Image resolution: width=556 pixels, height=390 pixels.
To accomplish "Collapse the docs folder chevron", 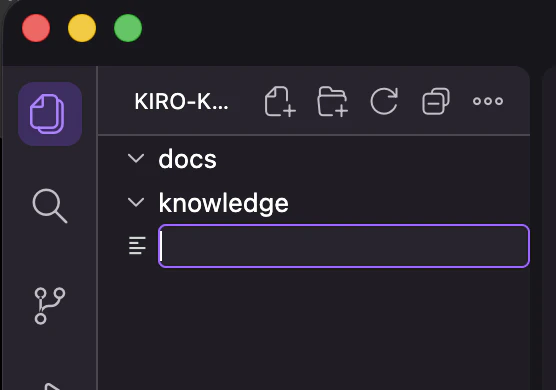I will tap(136, 158).
